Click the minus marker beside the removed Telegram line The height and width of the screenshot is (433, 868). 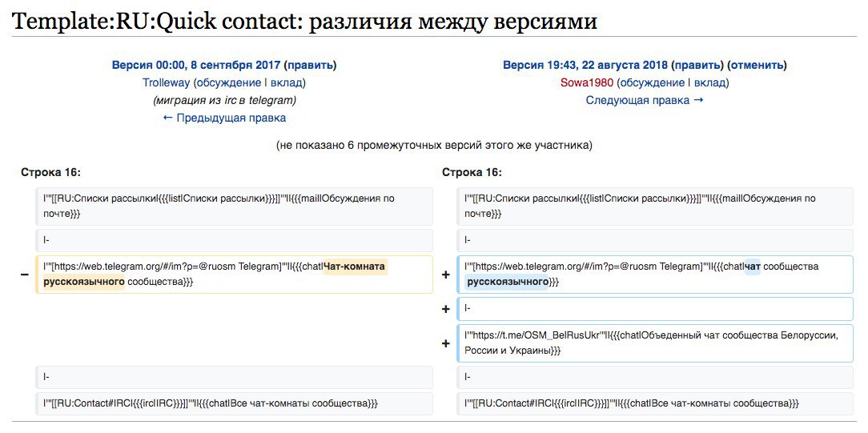pos(25,275)
